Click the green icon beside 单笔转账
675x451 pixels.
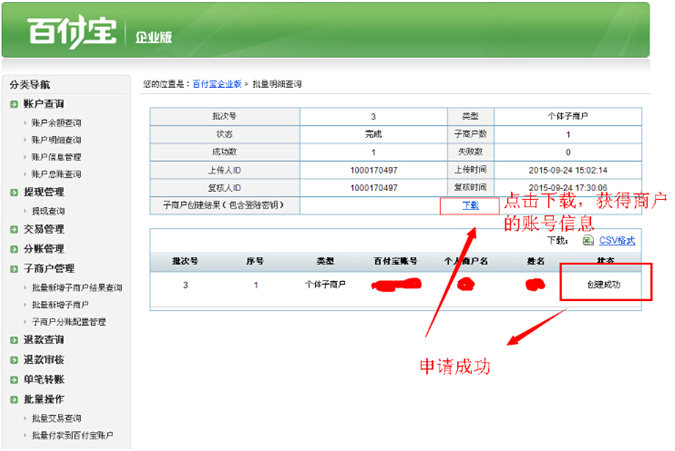pos(14,380)
